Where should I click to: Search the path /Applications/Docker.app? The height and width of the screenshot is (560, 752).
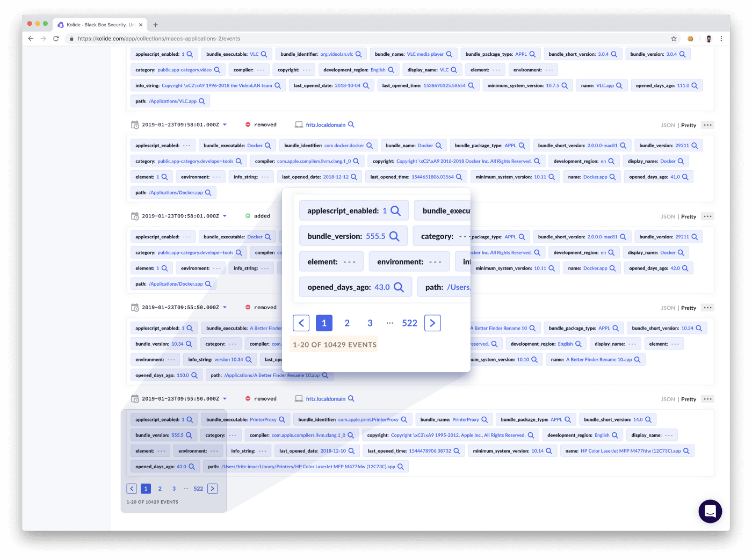click(208, 192)
